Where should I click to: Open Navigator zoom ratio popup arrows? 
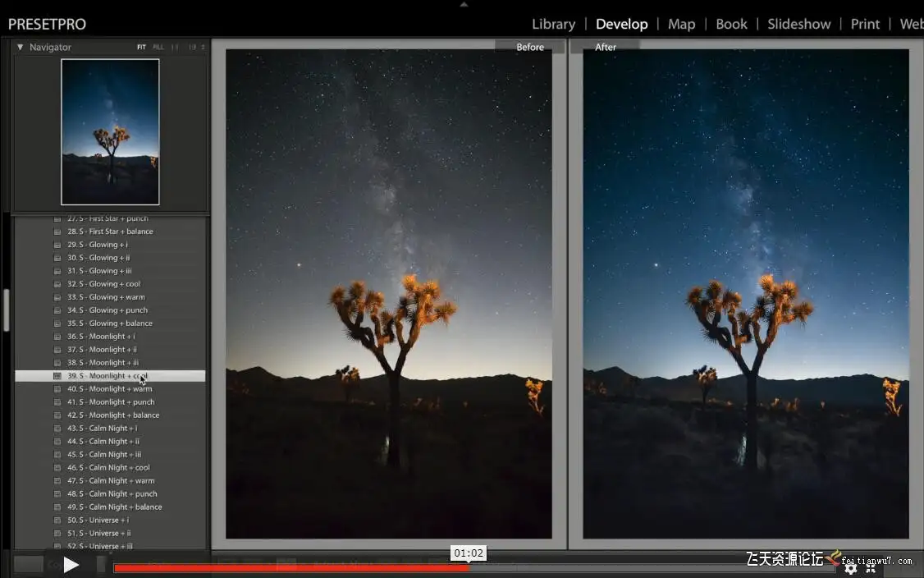click(204, 47)
